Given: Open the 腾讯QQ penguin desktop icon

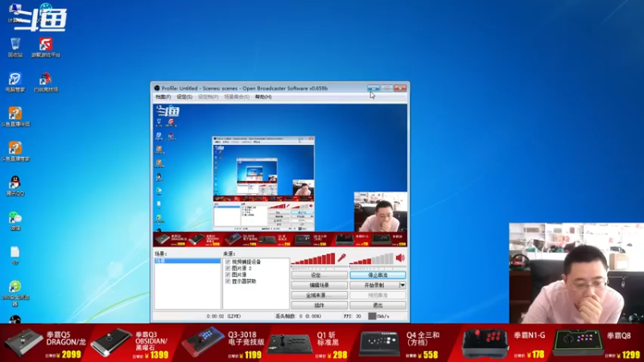Looking at the screenshot, I should point(15,186).
